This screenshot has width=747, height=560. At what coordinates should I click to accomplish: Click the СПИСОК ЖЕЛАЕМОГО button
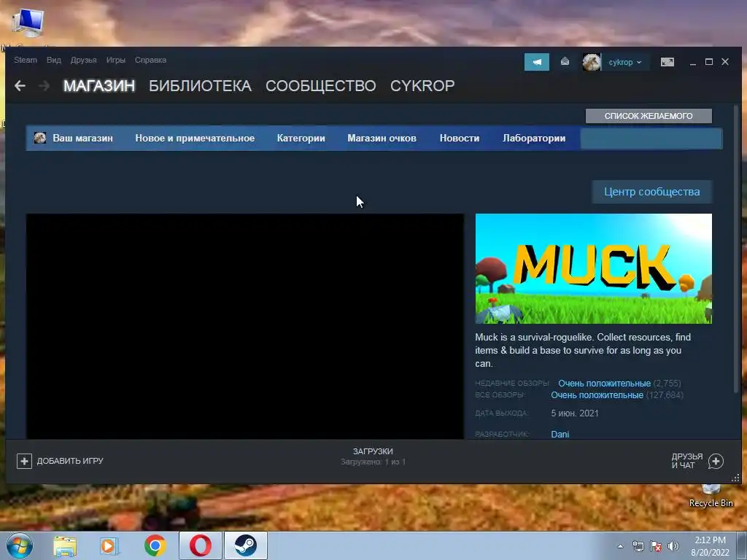tap(649, 116)
